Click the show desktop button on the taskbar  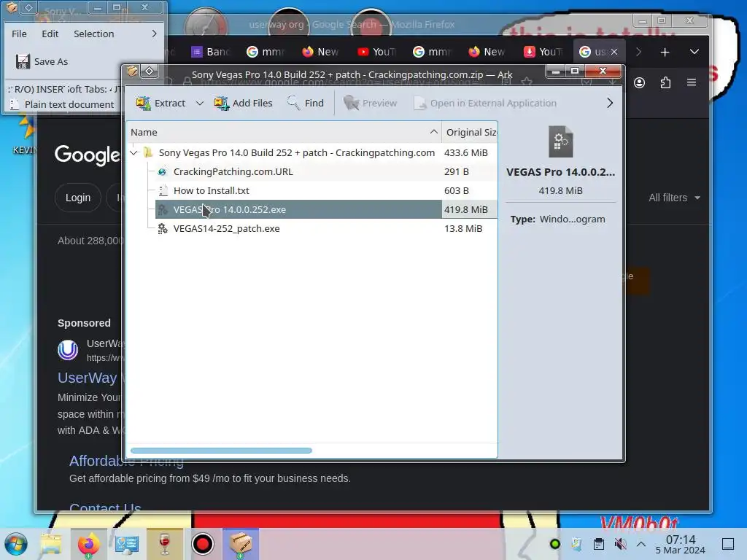point(728,544)
